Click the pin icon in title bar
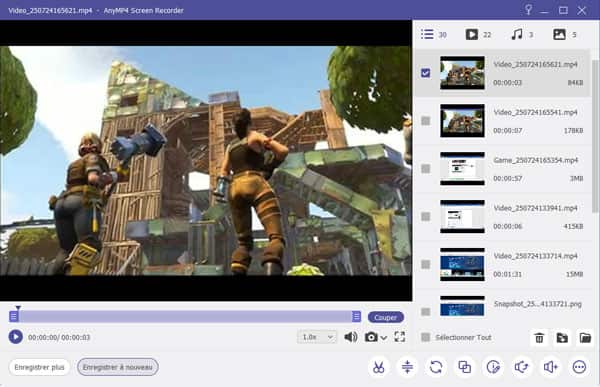Viewport: 600px width, 387px height. pyautogui.click(x=528, y=10)
